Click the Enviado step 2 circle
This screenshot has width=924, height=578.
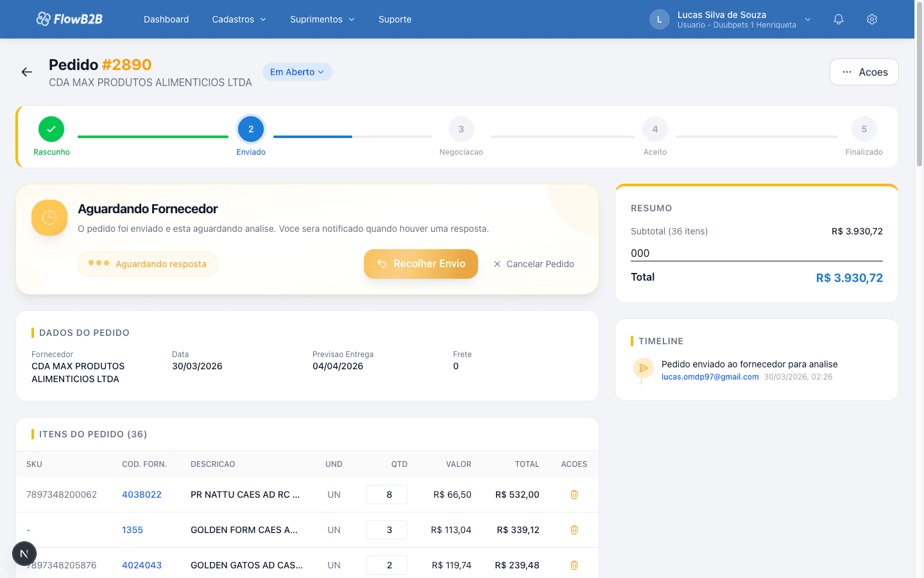tap(251, 129)
